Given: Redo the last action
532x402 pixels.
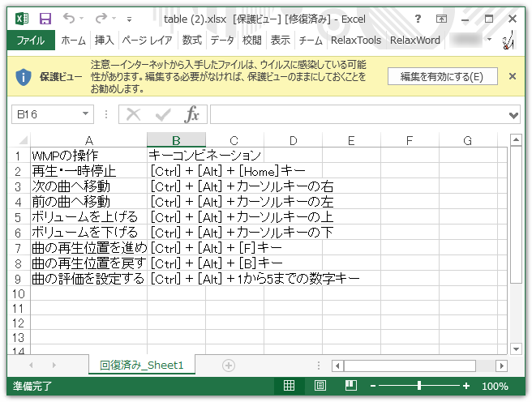Looking at the screenshot, I should 101,18.
